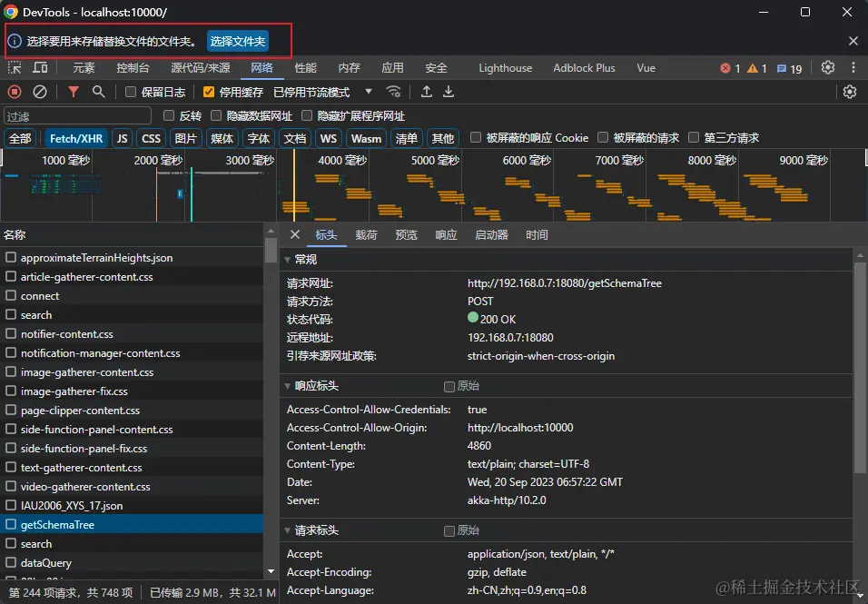Filter requests by Fetch/XHR type

(76, 138)
